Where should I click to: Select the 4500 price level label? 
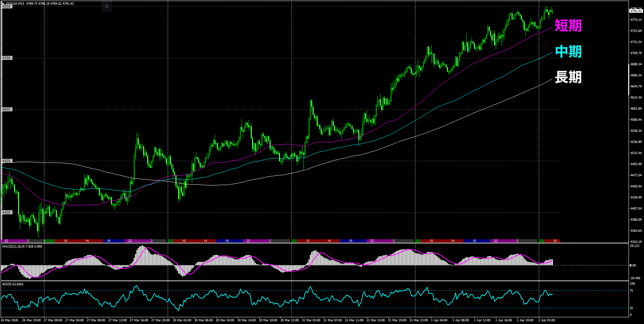click(x=7, y=161)
